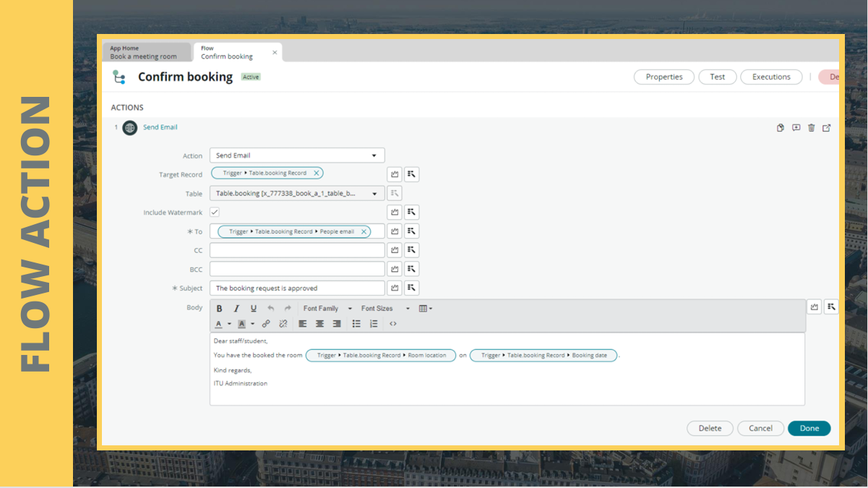
Task: Create a bulleted list in body
Action: point(356,324)
